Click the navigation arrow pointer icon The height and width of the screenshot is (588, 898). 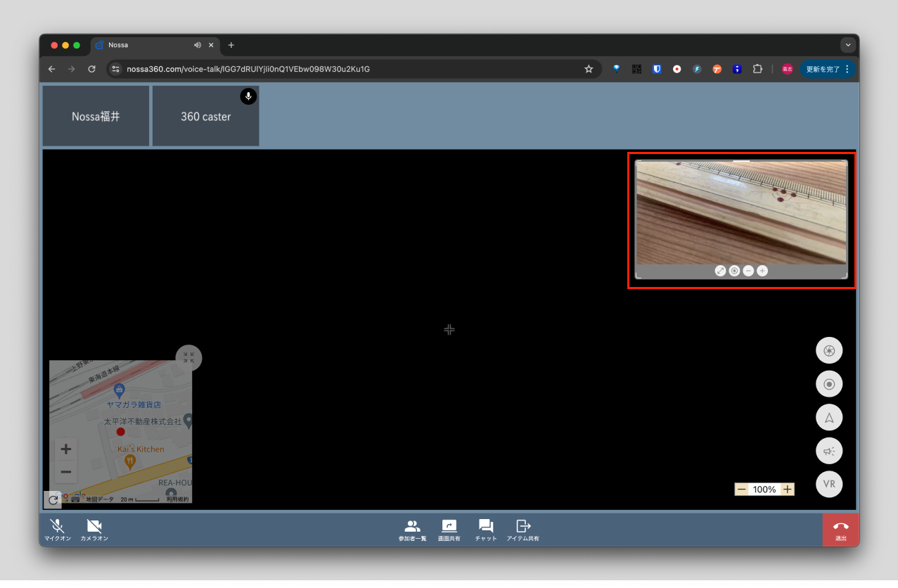(828, 418)
